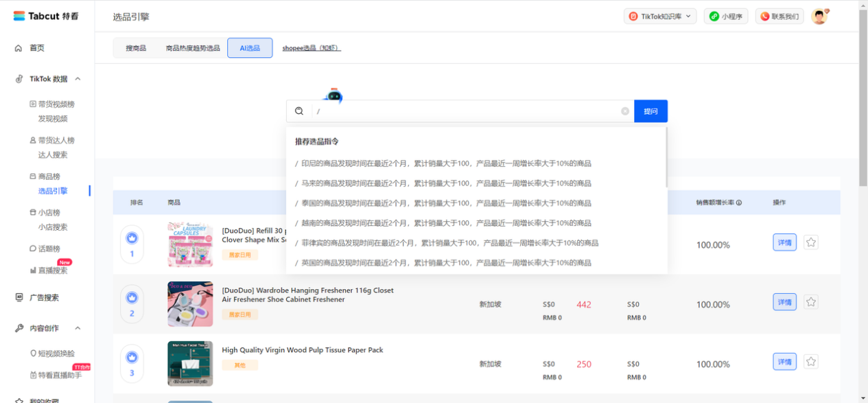This screenshot has width=868, height=403.
Task: Star the rank 1 DuoDuo Refill product
Action: (810, 242)
